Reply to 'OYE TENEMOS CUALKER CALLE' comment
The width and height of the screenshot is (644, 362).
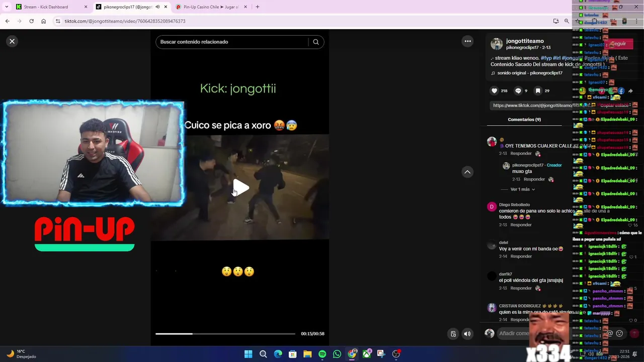(521, 153)
